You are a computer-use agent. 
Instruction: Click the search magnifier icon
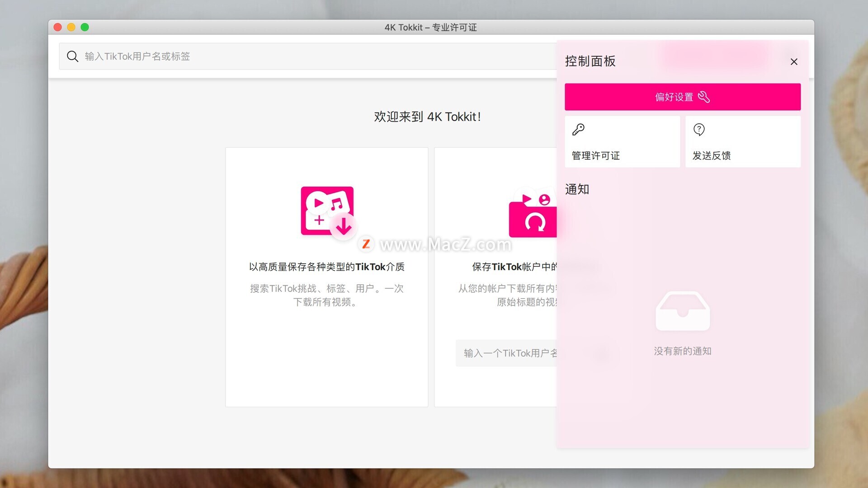[72, 56]
